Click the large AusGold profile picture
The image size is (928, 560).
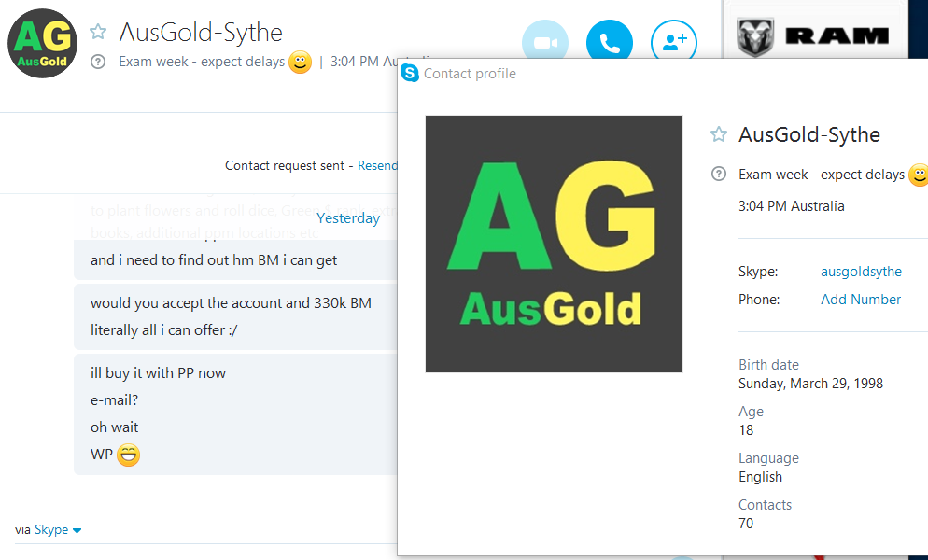[554, 244]
